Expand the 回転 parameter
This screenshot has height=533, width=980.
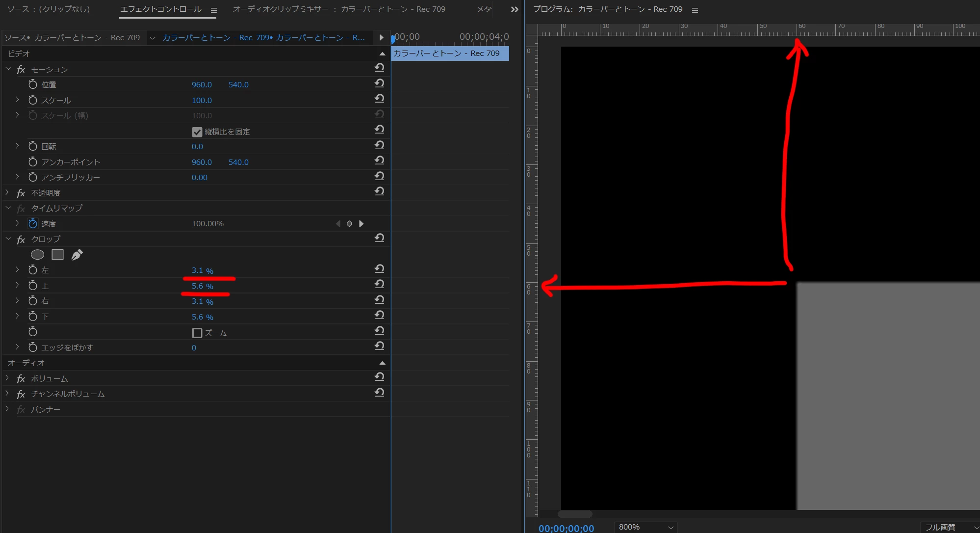click(x=17, y=146)
